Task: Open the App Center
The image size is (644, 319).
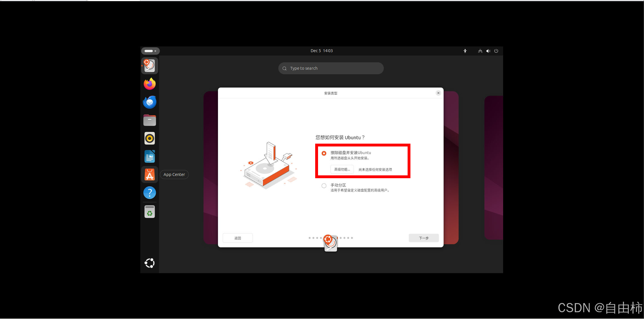Action: pyautogui.click(x=149, y=175)
